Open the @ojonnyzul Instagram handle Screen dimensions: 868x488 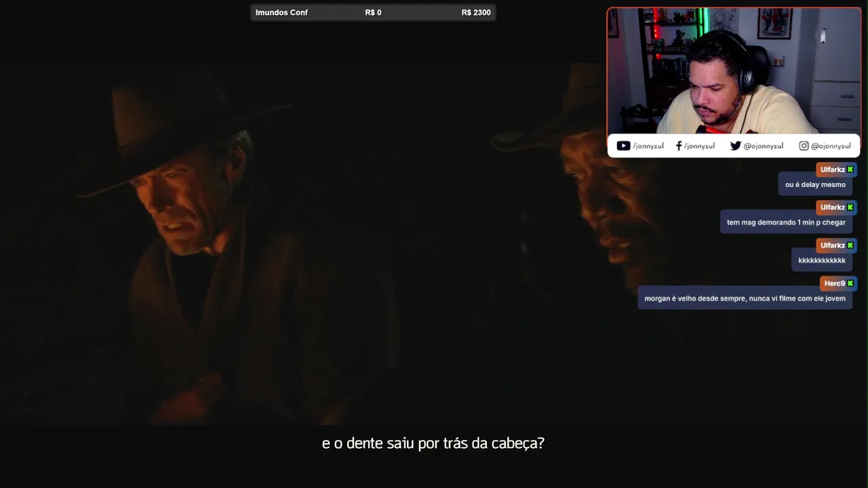tap(831, 146)
